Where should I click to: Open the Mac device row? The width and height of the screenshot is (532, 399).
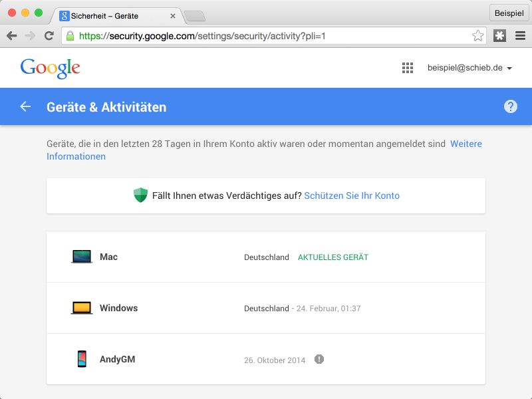tap(266, 257)
